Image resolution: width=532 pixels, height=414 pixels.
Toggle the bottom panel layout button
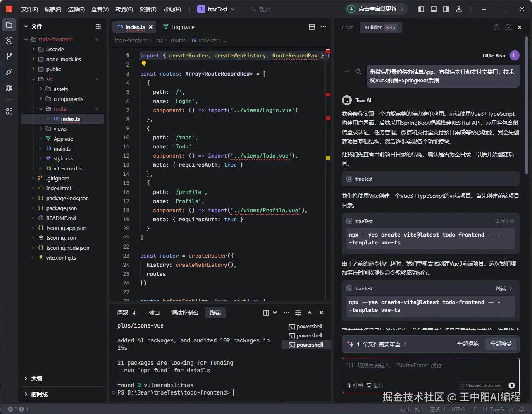coord(434,9)
